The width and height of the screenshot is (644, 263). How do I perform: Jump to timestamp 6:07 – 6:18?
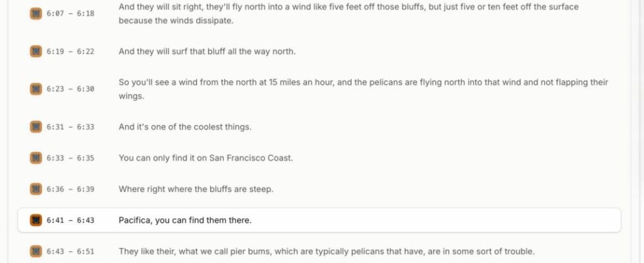pyautogui.click(x=70, y=13)
